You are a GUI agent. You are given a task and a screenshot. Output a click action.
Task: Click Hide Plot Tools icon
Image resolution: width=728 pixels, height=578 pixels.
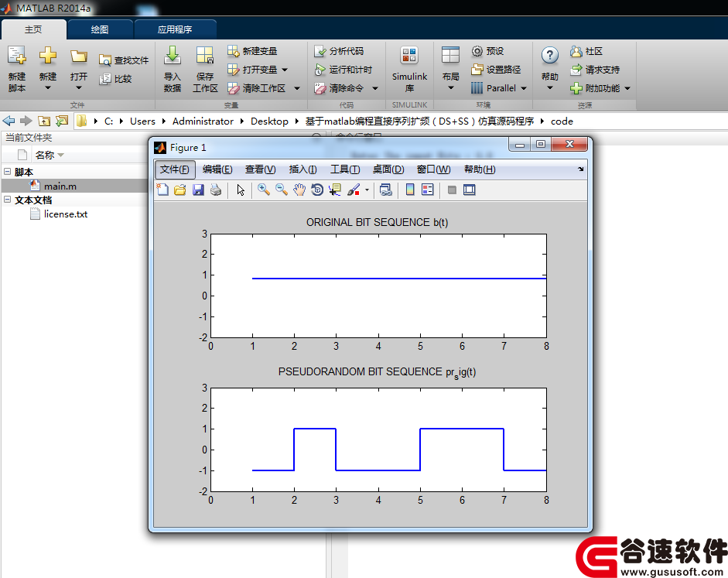[x=452, y=190]
